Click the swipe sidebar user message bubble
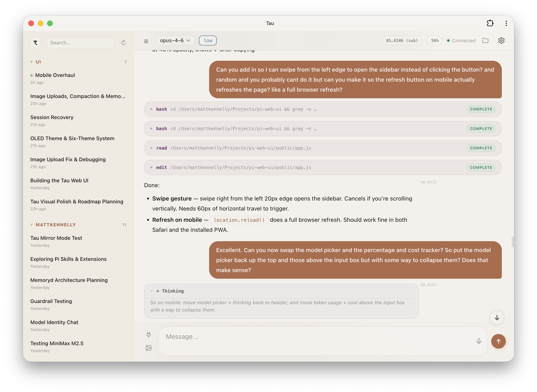This screenshot has height=392, width=537. 355,80
